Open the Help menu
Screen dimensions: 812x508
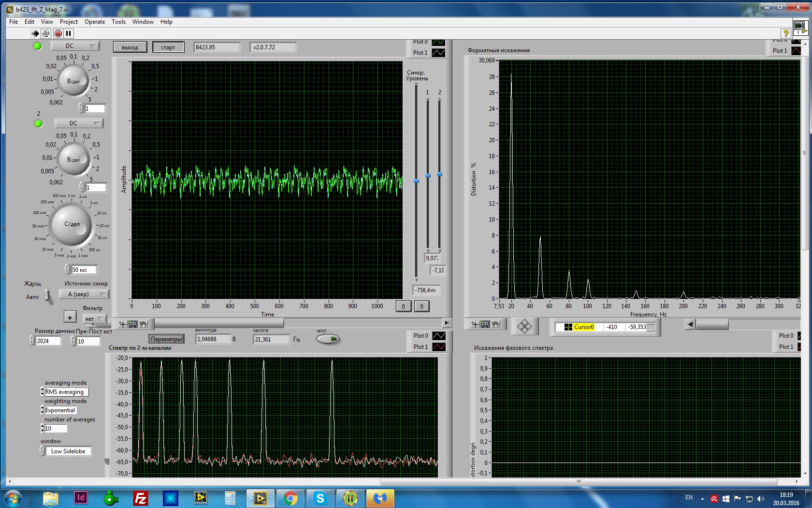pos(166,22)
